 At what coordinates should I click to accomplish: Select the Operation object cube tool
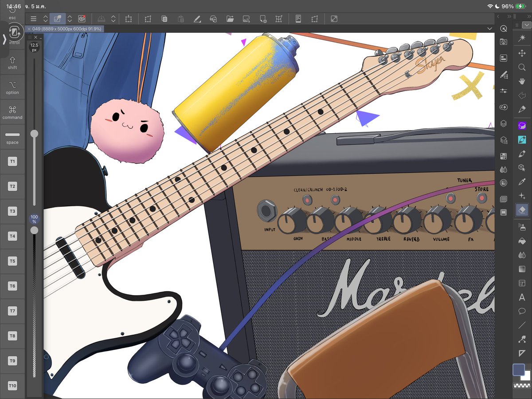click(522, 168)
